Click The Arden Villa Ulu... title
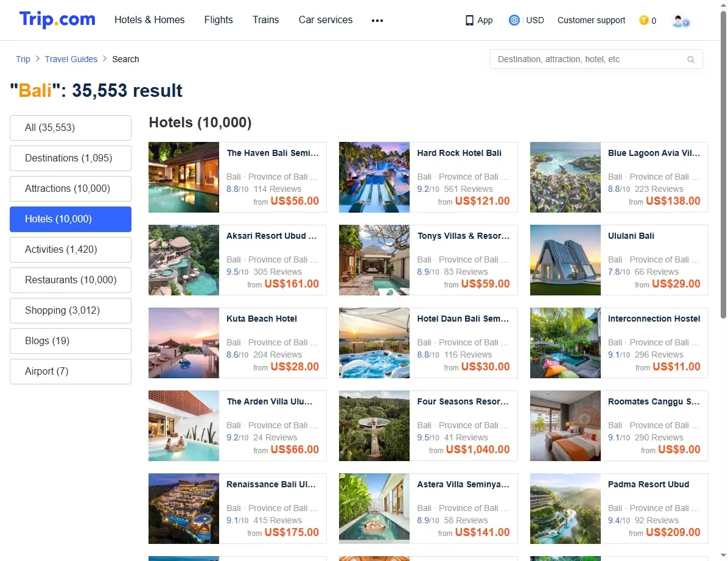Screen dimensions: 728x561 tap(269, 401)
